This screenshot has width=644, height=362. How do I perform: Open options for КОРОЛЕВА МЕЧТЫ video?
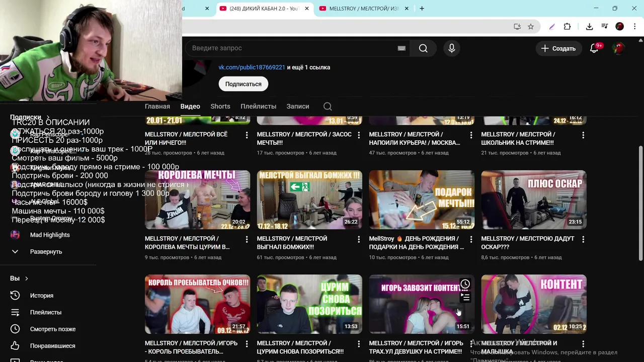point(247,240)
